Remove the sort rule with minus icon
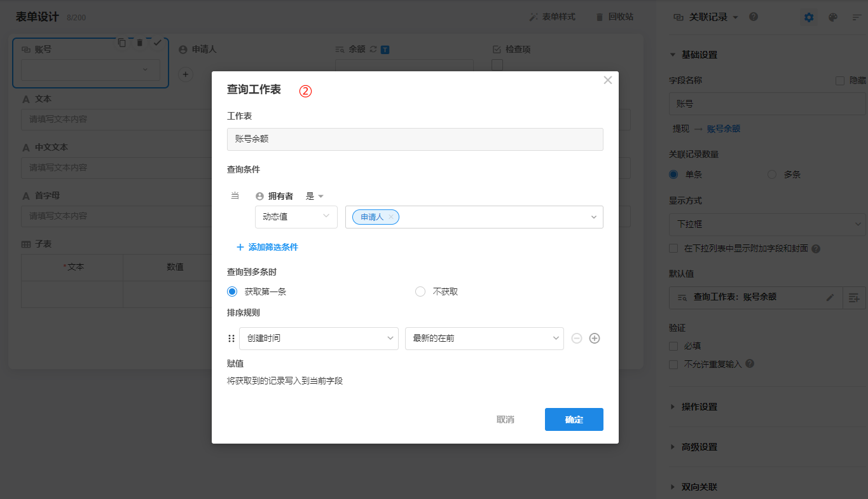Viewport: 868px width, 499px height. point(577,339)
